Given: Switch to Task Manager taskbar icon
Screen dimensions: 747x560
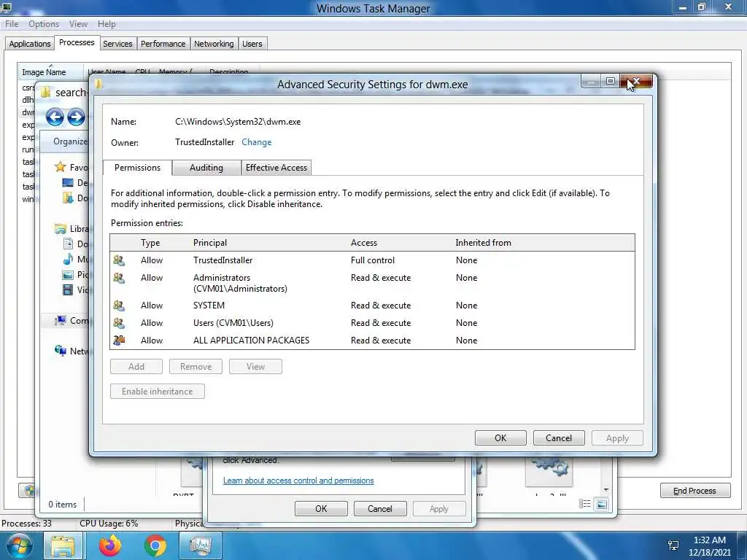Looking at the screenshot, I should point(200,545).
